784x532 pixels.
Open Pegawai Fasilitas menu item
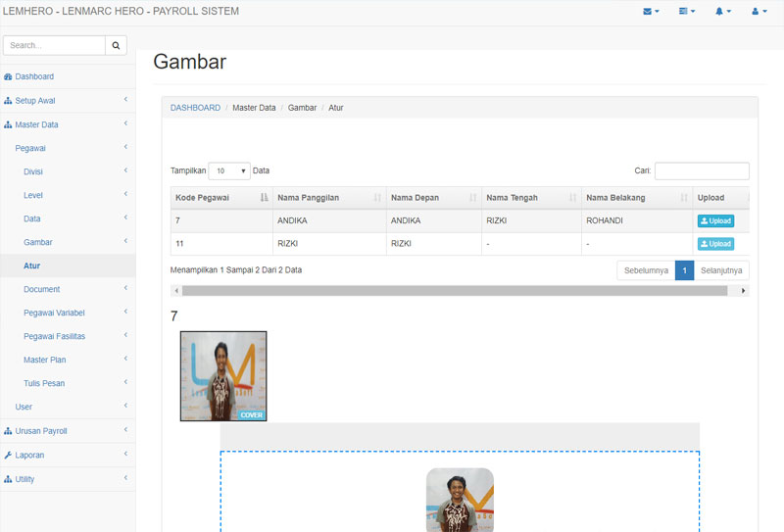coord(68,336)
